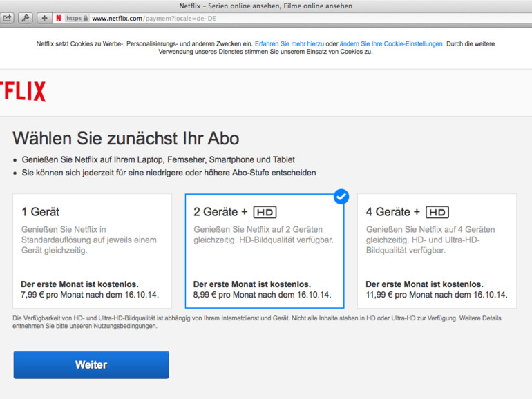The width and height of the screenshot is (532, 399).
Task: Click the Netflix favicon in the address bar
Action: [59, 19]
